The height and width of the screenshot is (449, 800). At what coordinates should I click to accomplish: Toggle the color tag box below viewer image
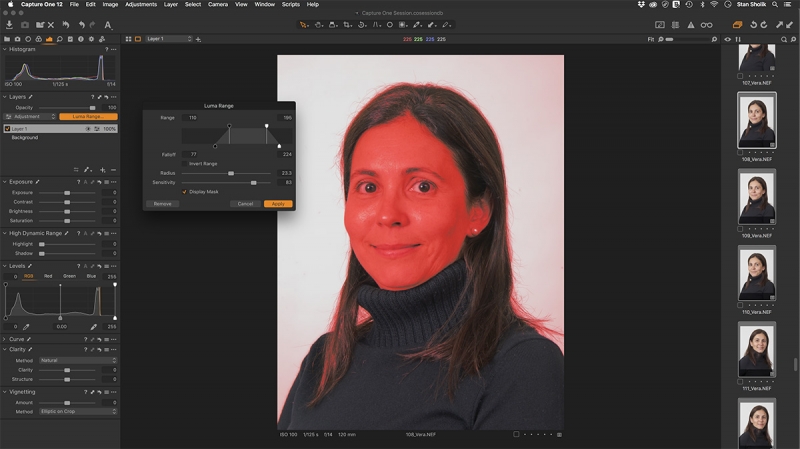click(x=516, y=435)
